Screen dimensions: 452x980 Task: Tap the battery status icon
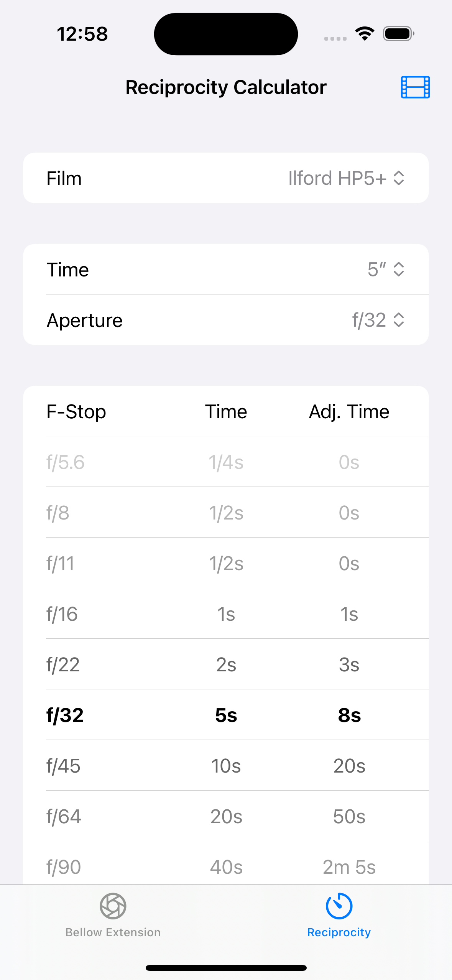click(398, 34)
